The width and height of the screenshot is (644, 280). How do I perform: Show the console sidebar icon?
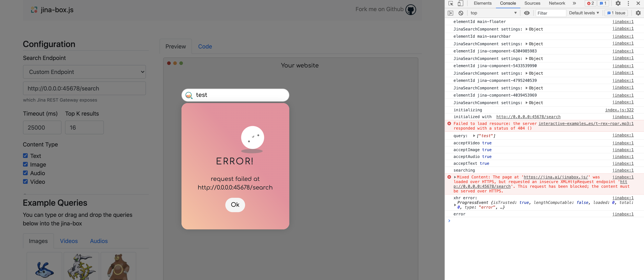(450, 13)
